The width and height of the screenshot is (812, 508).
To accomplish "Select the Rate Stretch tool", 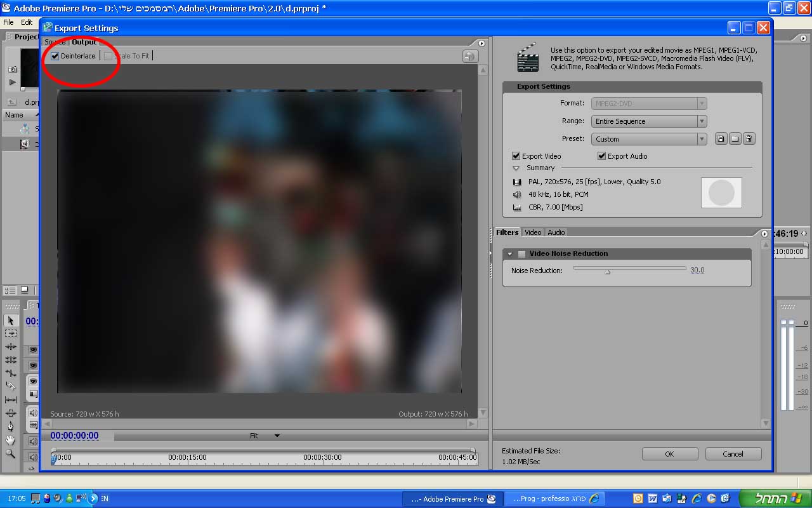I will (x=11, y=373).
